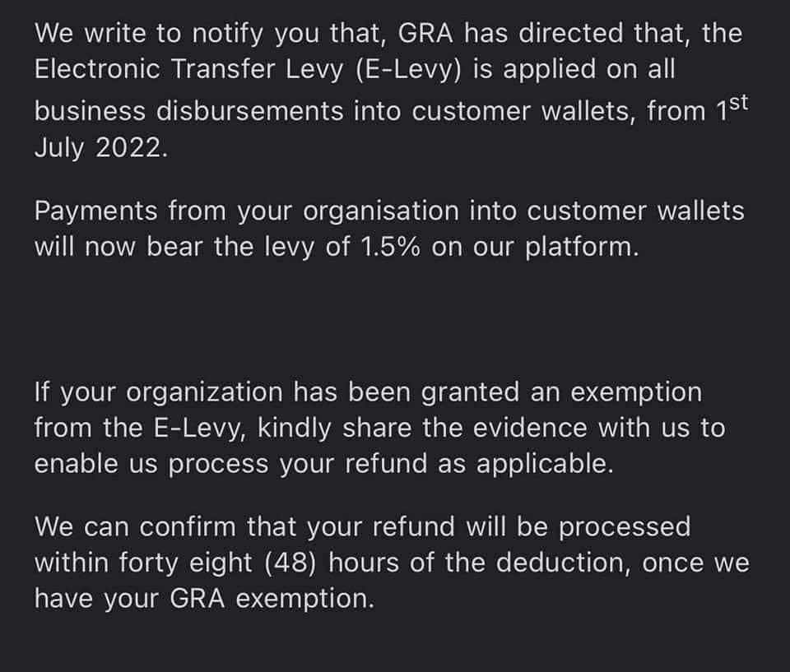Click the words 'as applicable.'
The image size is (790, 672).
(x=525, y=464)
